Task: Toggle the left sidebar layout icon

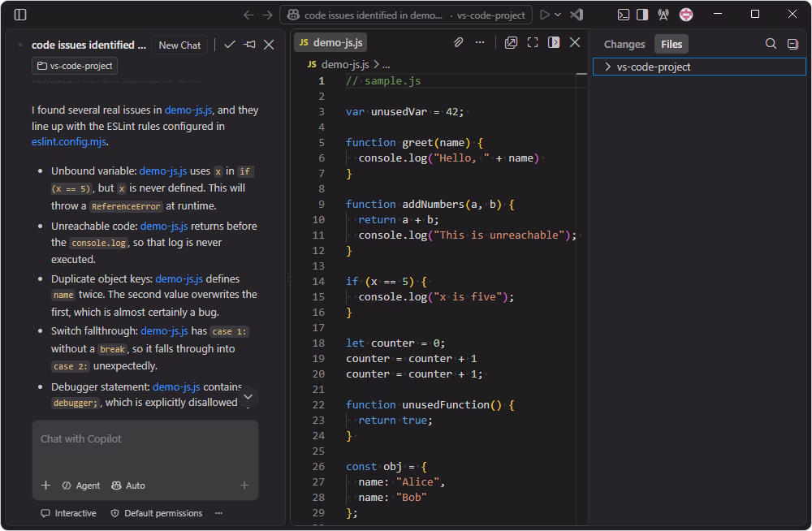Action: tap(20, 15)
